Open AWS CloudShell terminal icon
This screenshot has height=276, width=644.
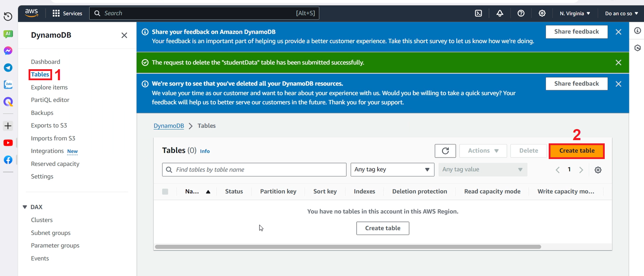[x=478, y=13]
